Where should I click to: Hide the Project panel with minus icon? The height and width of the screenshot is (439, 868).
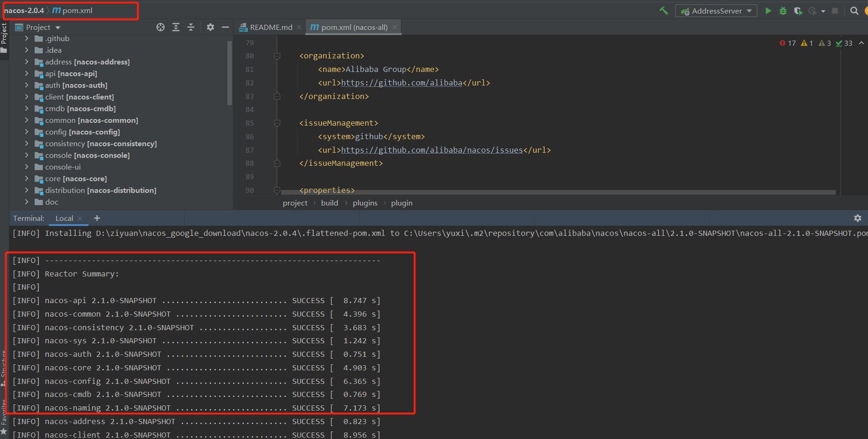(x=225, y=27)
